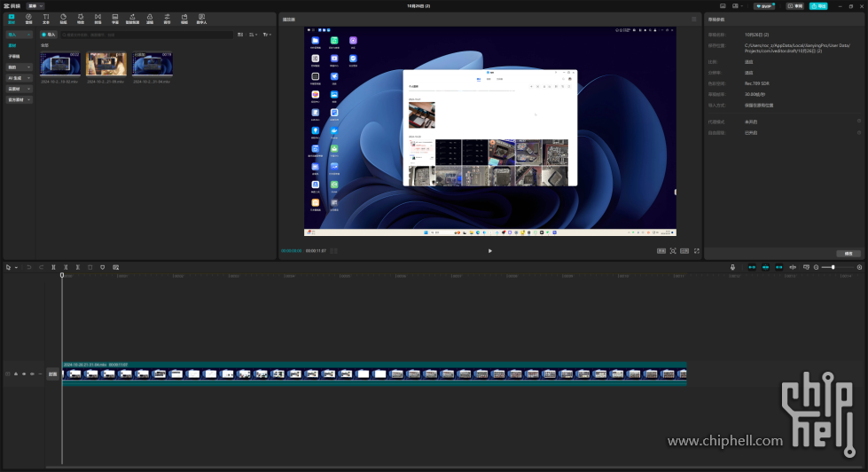Click the Export button in title bar
The image size is (868, 472).
point(818,6)
